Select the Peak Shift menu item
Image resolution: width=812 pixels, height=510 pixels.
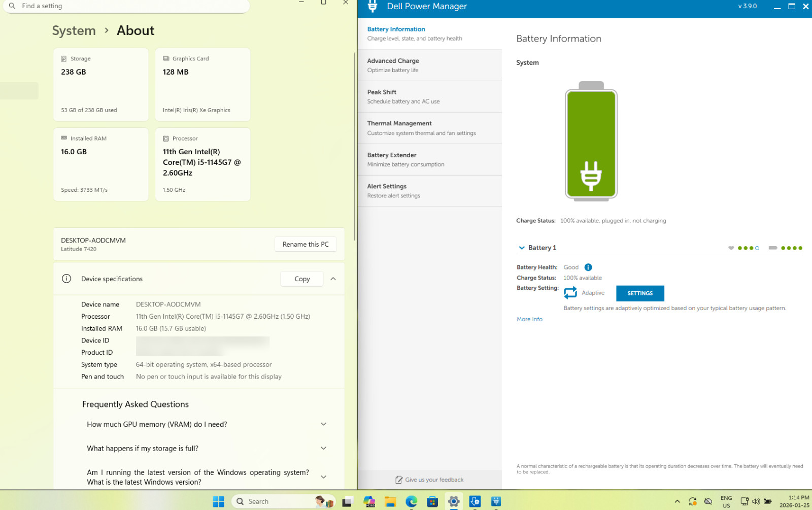[430, 97]
